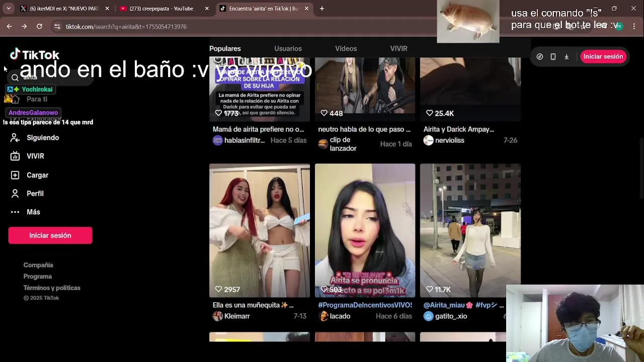Click the phone app icon in header
Viewport: 644px width, 362px height.
[553, 57]
